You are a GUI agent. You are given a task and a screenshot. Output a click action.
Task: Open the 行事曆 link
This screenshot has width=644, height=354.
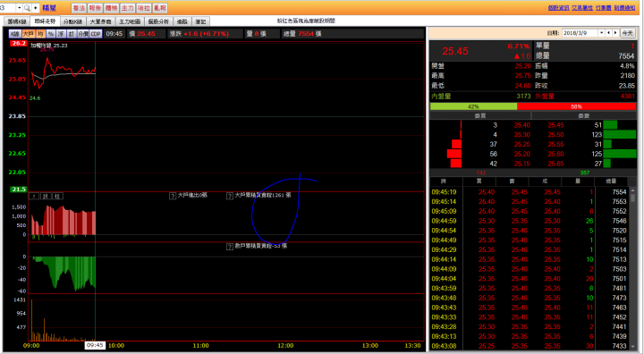[604, 8]
